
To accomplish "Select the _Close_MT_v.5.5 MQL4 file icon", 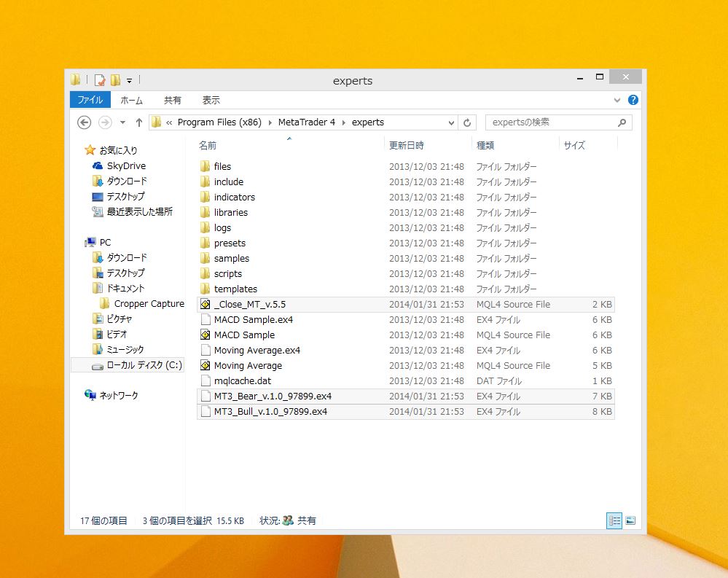I will point(206,304).
